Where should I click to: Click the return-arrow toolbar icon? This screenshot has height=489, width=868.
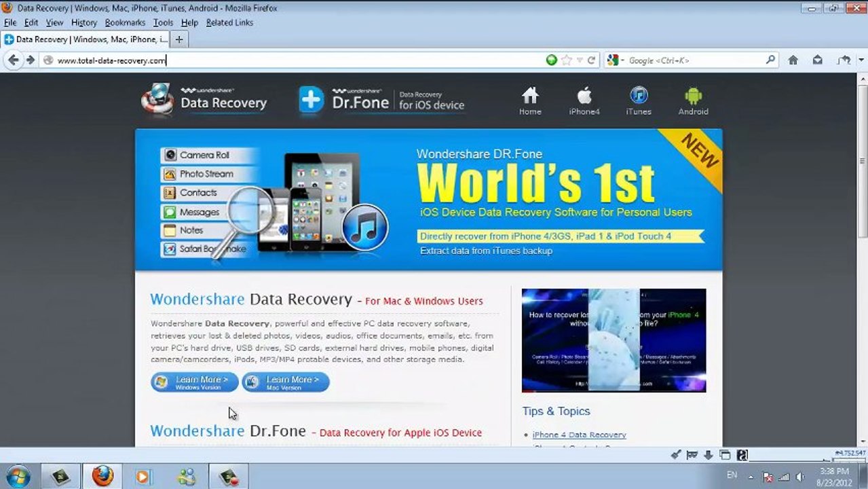point(842,60)
